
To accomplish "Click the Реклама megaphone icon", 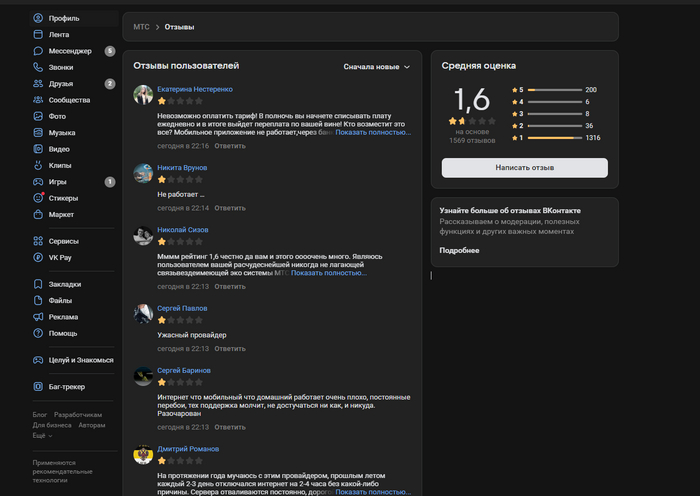I will 38,317.
